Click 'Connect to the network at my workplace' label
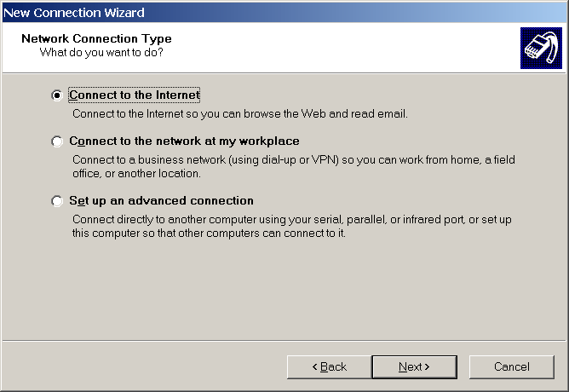The image size is (569, 392). click(184, 141)
